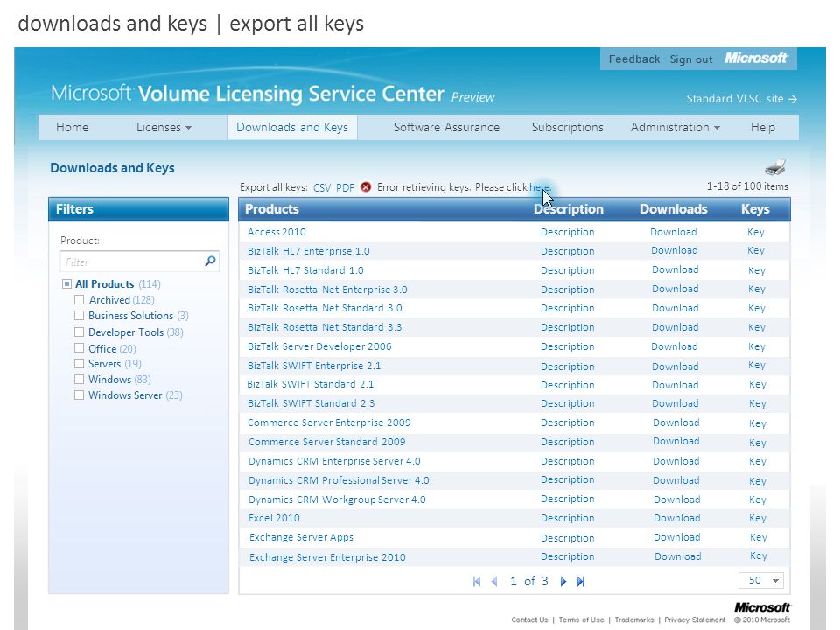This screenshot has width=840, height=630.
Task: Click the Products column header
Action: [271, 209]
